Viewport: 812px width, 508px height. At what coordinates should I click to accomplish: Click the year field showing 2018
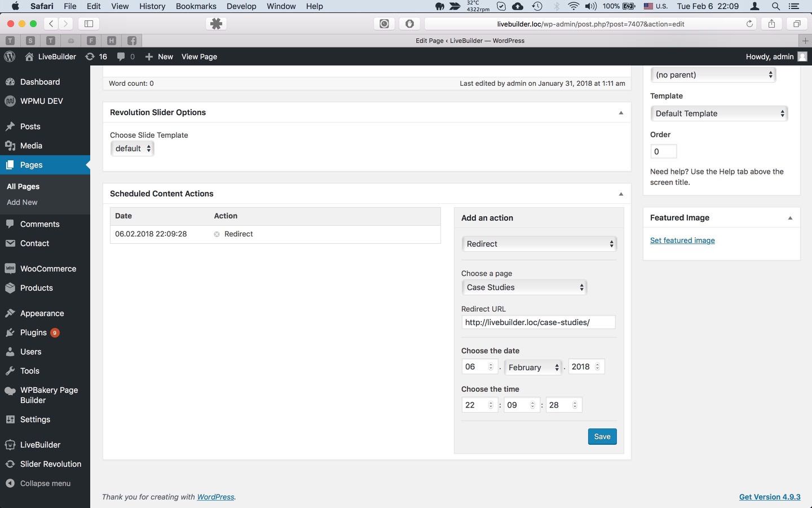[x=586, y=367]
